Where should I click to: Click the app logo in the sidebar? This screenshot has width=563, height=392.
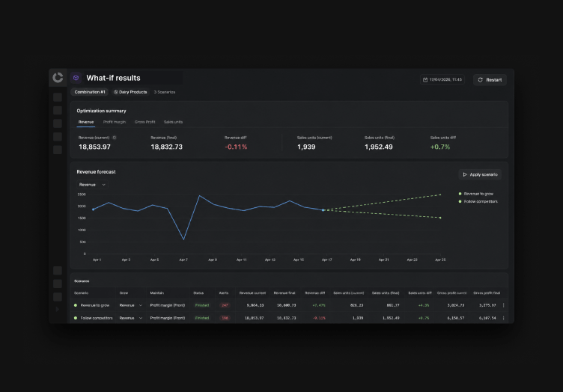click(x=58, y=78)
